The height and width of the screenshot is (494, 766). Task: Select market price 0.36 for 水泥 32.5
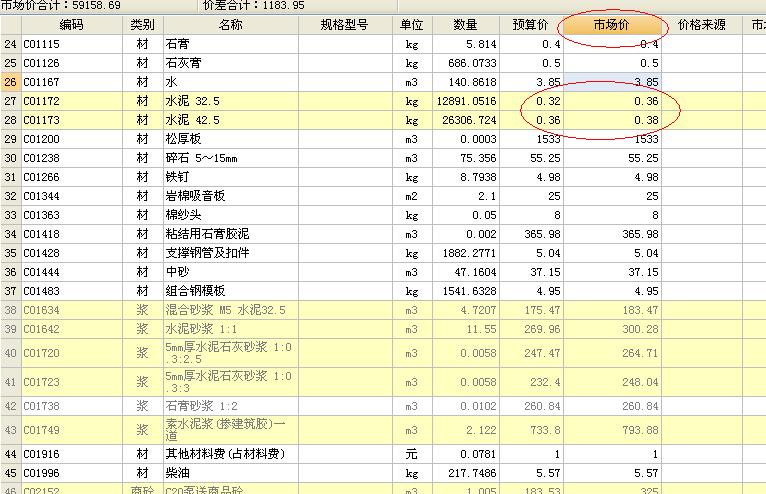612,101
